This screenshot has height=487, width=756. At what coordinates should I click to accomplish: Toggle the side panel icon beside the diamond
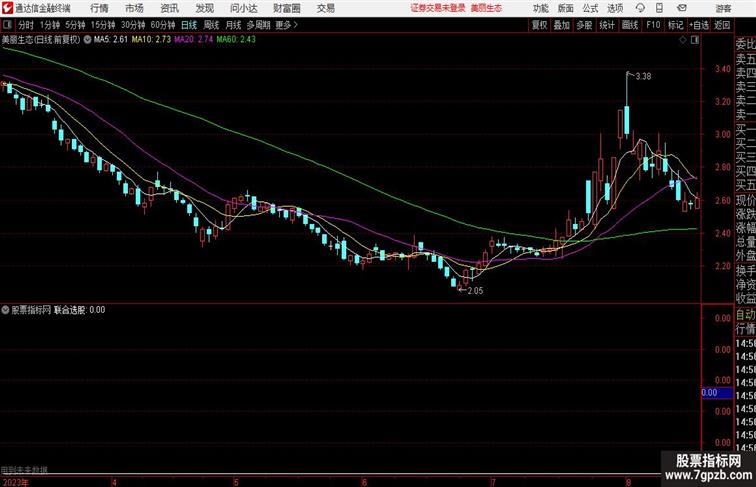(x=695, y=40)
